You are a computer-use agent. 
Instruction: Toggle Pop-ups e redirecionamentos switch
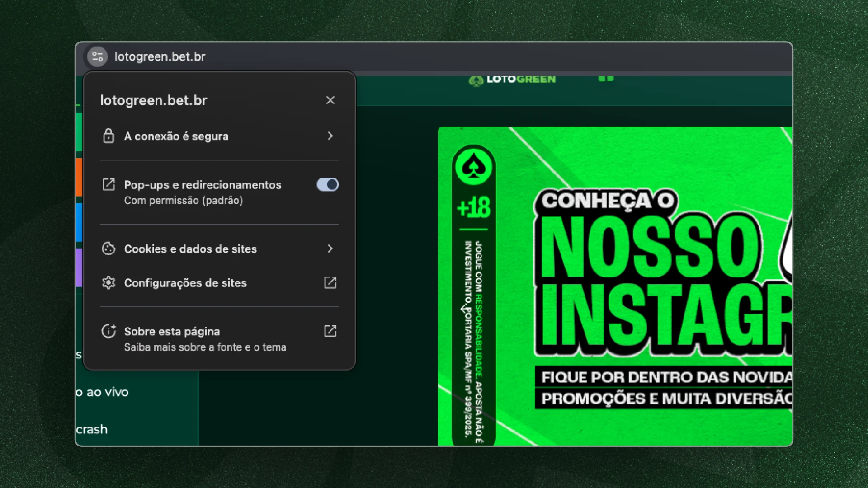point(328,184)
